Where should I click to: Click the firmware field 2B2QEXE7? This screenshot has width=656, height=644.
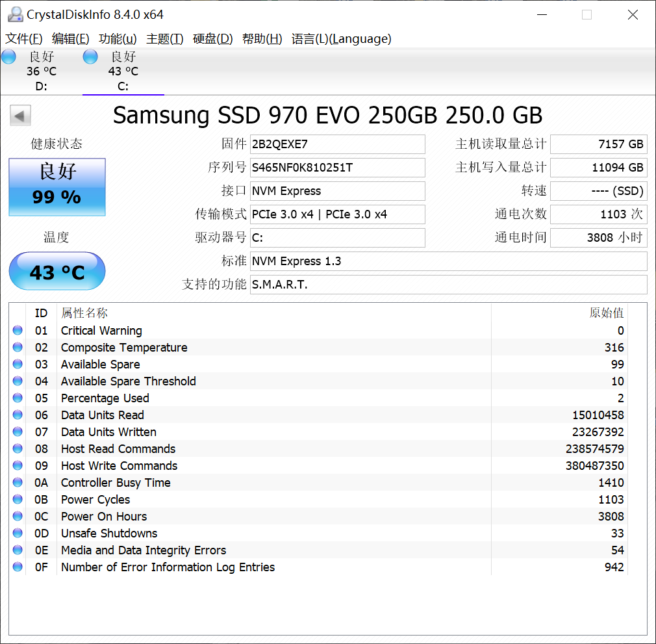[x=338, y=144]
